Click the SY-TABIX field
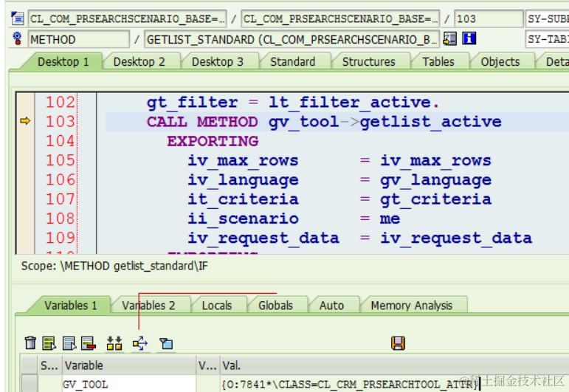 [x=547, y=39]
